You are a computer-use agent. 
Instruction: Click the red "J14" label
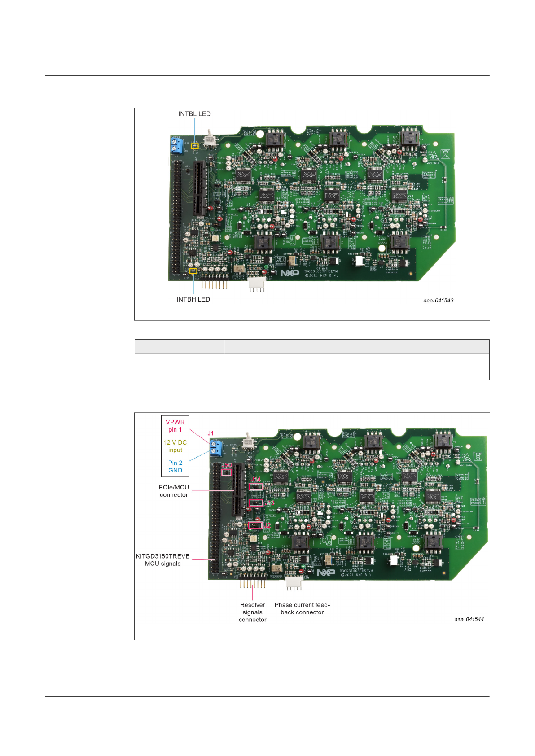point(256,480)
